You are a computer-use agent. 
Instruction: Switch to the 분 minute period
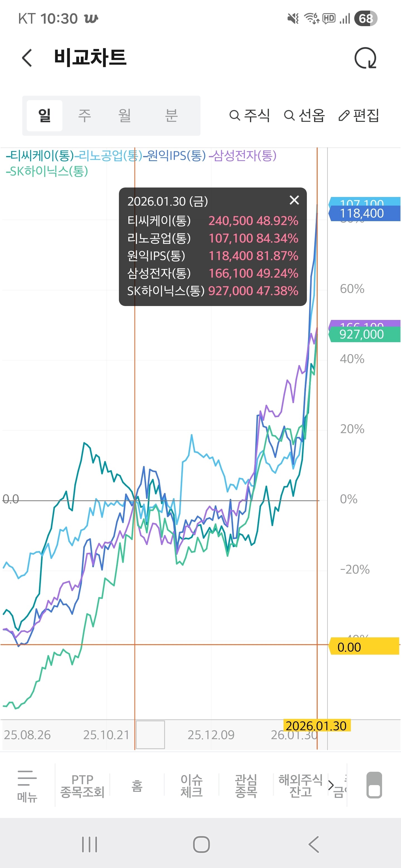[171, 115]
